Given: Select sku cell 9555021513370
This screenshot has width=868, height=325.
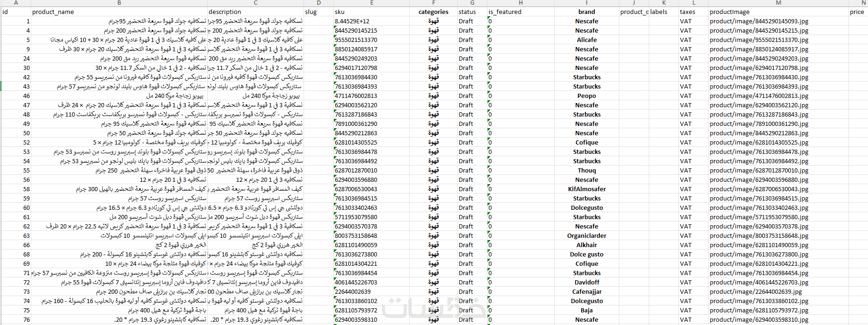Looking at the screenshot, I should [372, 40].
